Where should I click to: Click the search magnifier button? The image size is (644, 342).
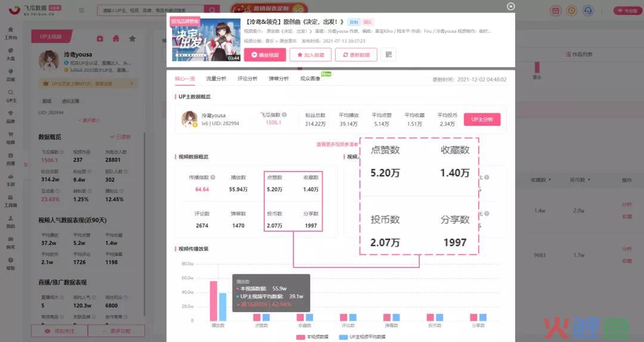[212, 10]
